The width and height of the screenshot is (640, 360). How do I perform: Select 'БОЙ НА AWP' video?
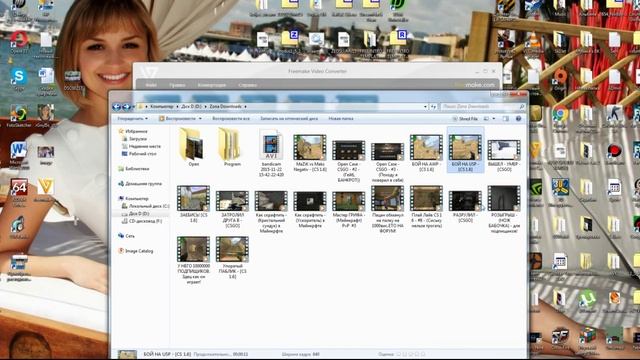(426, 153)
